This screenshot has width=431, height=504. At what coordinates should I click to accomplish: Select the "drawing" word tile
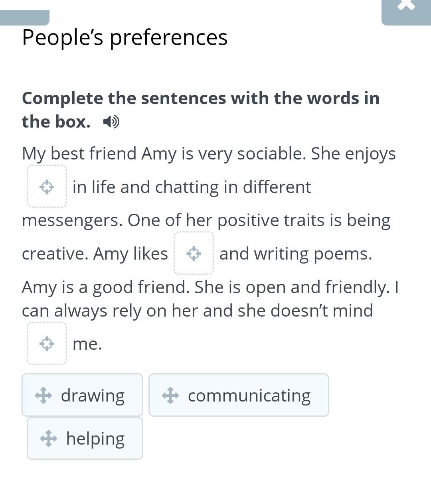point(93,395)
